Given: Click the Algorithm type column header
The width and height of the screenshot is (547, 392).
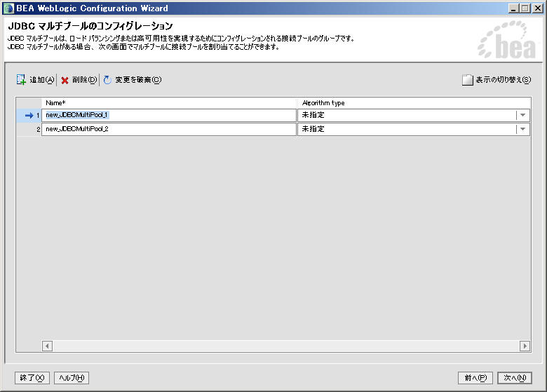Looking at the screenshot, I should coord(412,103).
